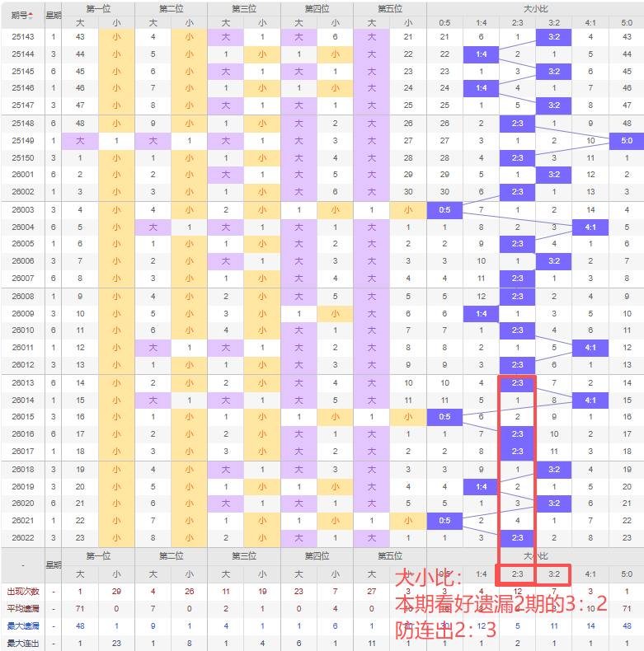644x651 pixels.
Task: Select period row 26009
Action: coord(322,314)
